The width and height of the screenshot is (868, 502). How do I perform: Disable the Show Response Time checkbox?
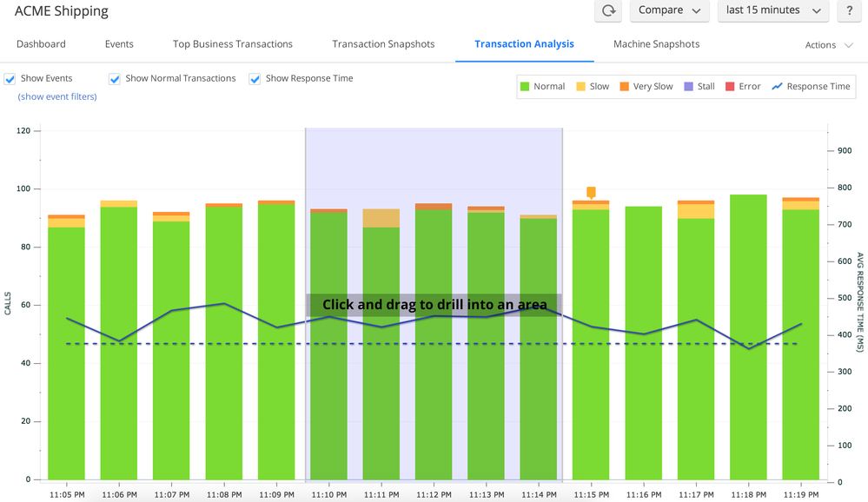pos(255,79)
